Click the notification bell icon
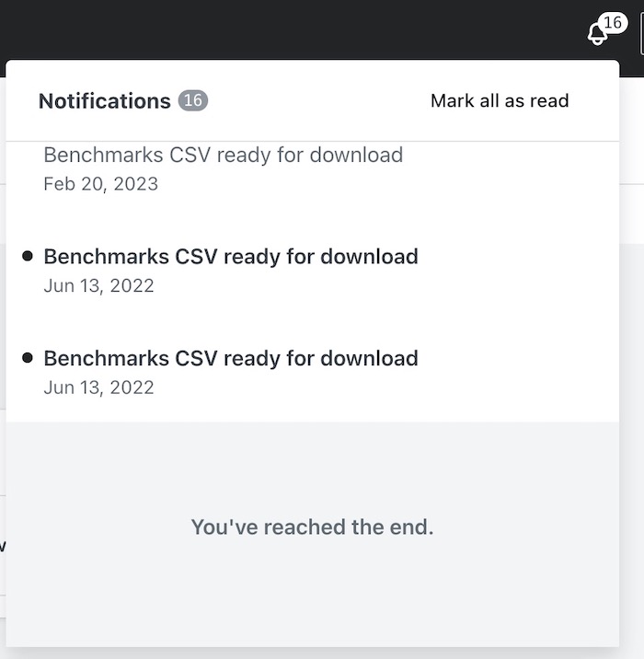644x659 pixels. pyautogui.click(x=597, y=34)
